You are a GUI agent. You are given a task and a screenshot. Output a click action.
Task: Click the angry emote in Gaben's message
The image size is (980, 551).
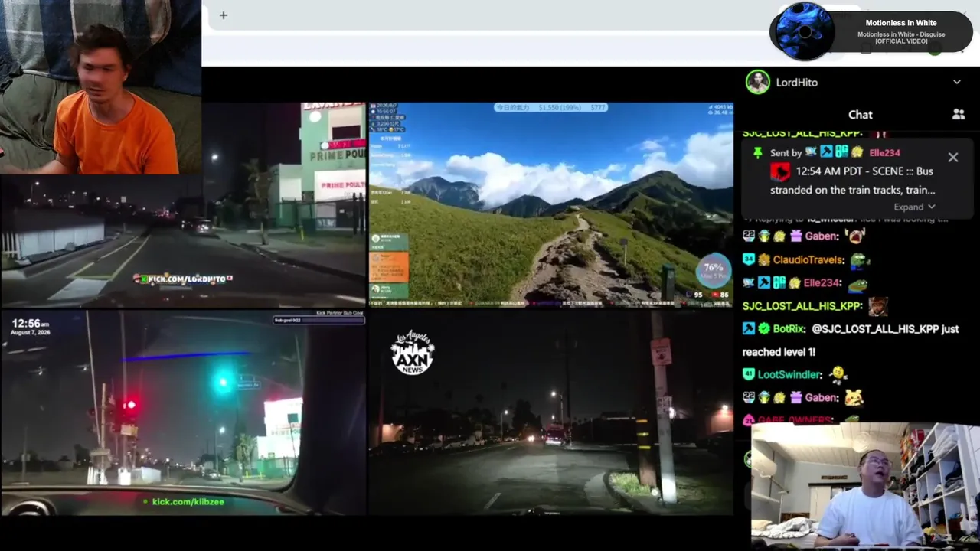coord(854,236)
